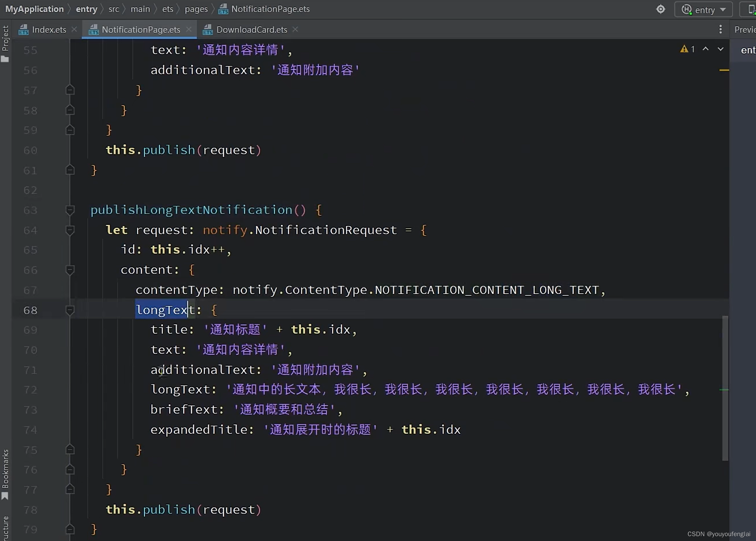Click NotificationRequest type on line 64
The width and height of the screenshot is (756, 541).
point(326,230)
